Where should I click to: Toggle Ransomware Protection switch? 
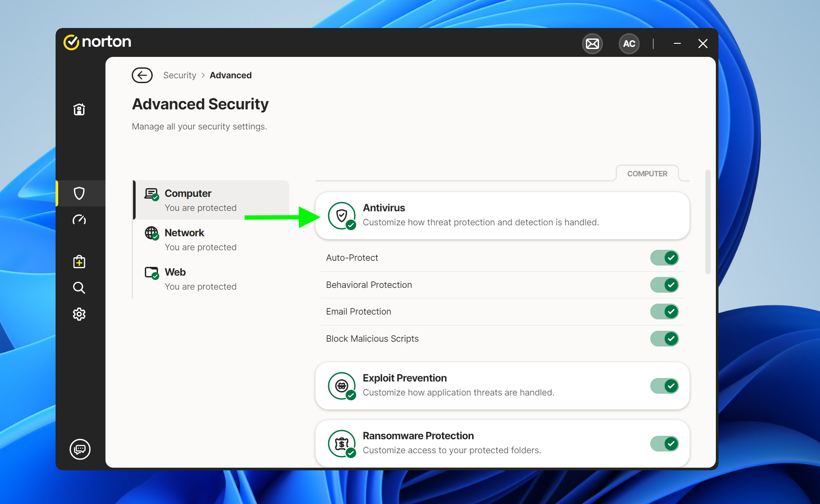664,444
